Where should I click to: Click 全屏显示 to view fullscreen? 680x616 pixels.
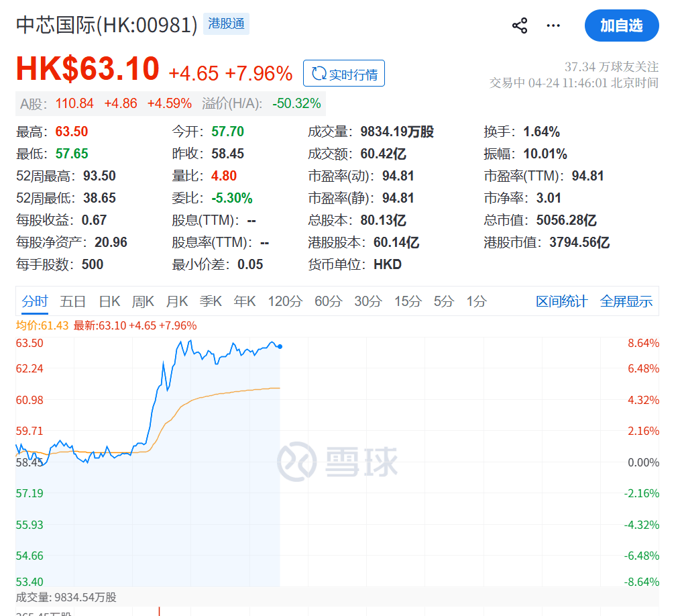coord(626,301)
